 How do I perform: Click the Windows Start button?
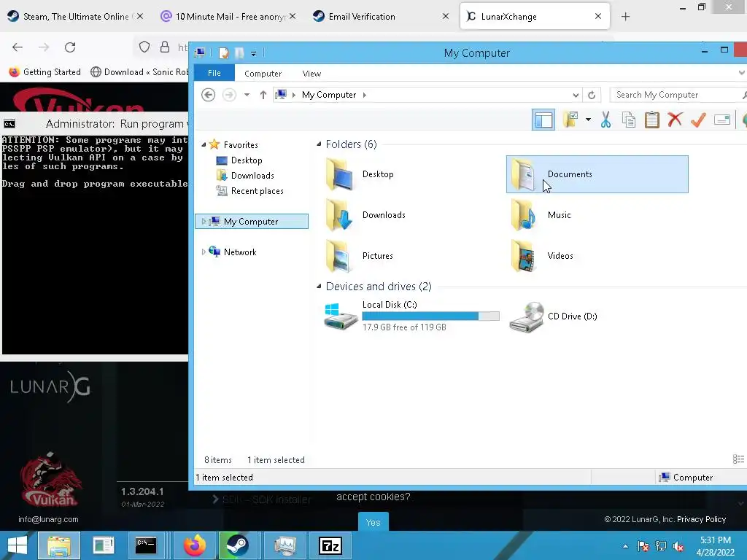[x=18, y=545]
